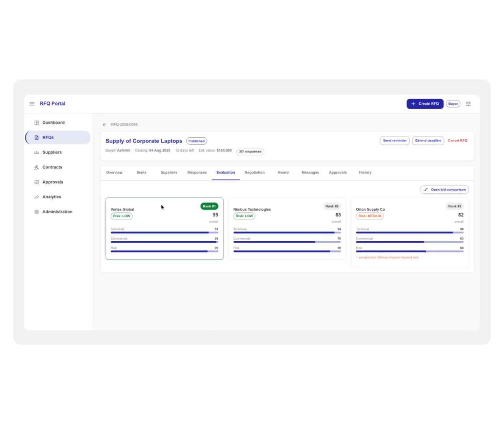Click the Send reminder button
This screenshot has height=425, width=504.
[x=395, y=140]
